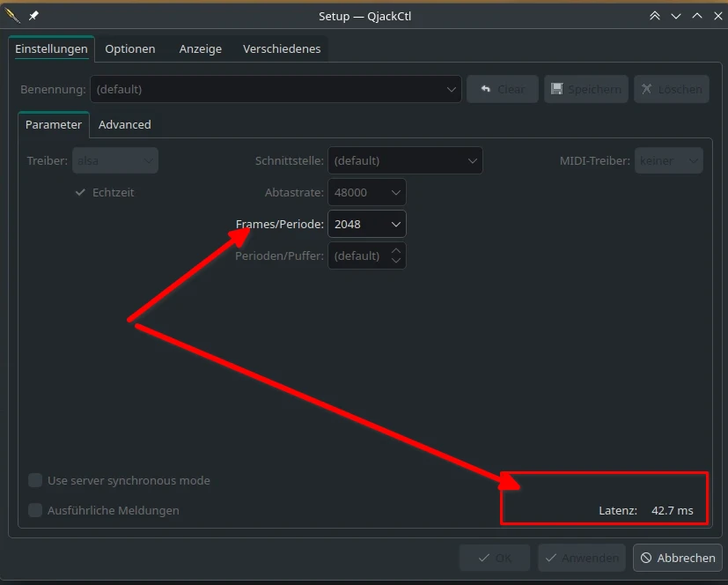
Task: Open the Optionen tab
Action: [130, 48]
